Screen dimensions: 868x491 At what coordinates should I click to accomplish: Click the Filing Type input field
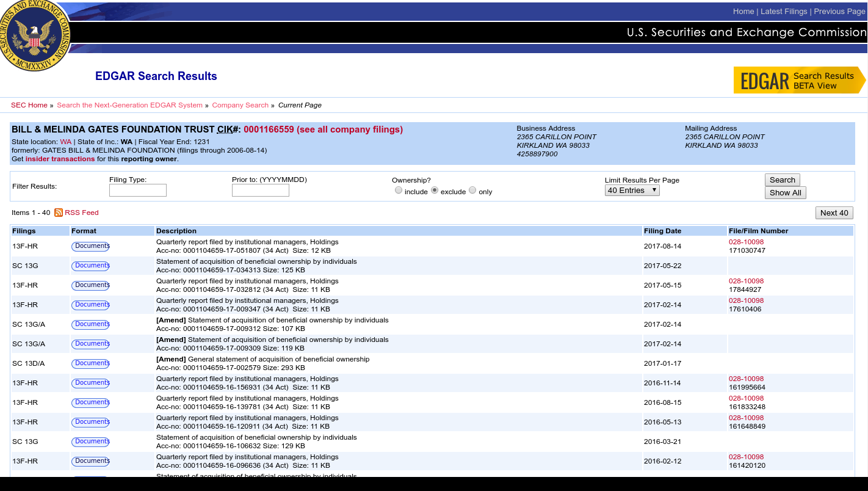138,191
